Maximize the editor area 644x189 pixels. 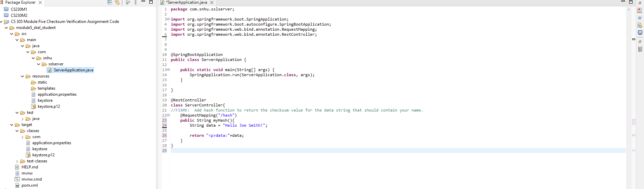[x=631, y=2]
